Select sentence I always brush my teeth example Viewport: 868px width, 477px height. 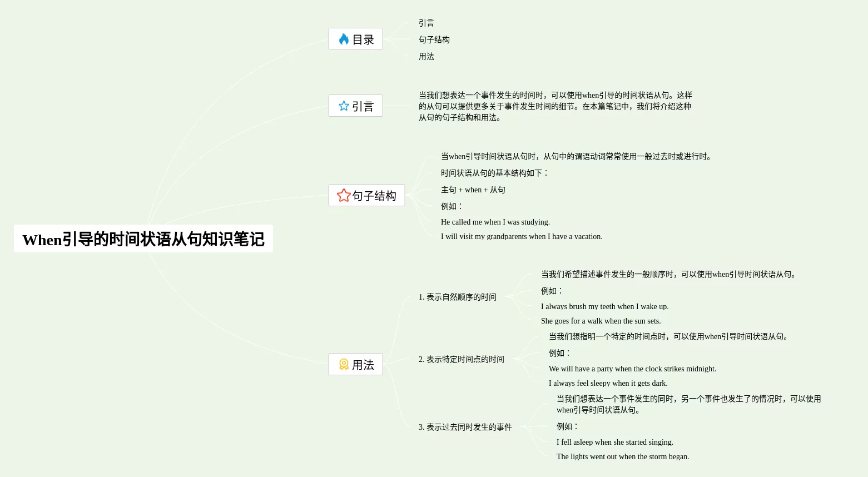[604, 306]
